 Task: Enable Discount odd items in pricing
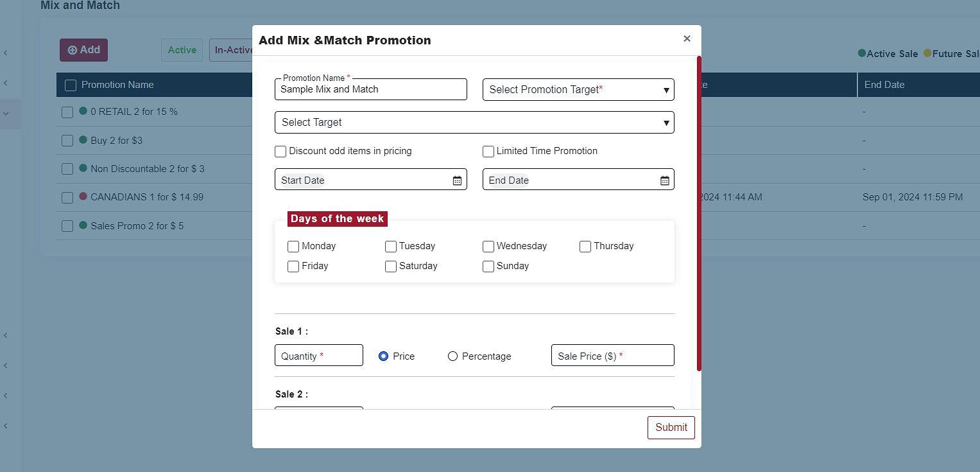click(x=280, y=152)
